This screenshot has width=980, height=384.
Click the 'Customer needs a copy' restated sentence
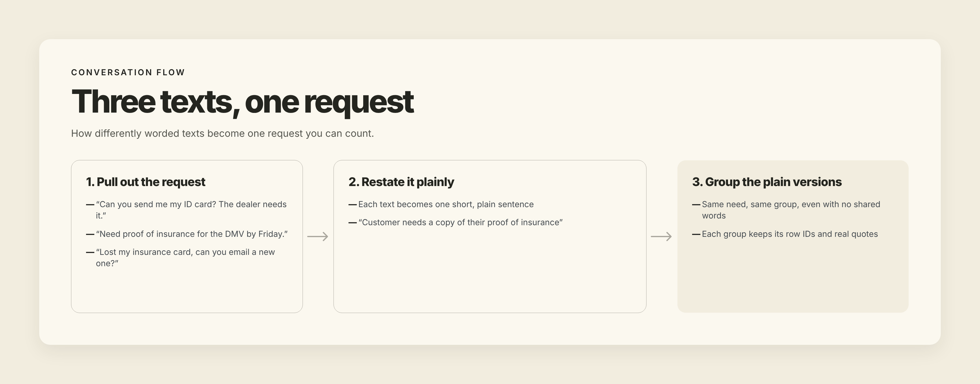[460, 222]
